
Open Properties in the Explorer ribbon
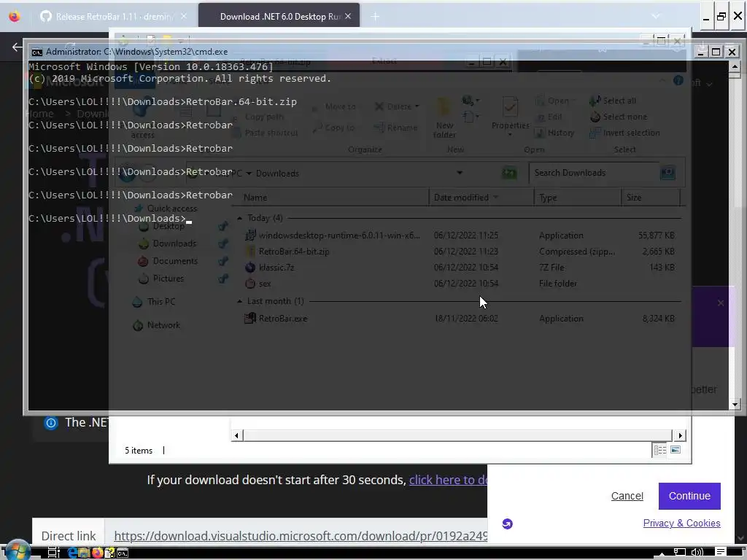[x=510, y=117]
